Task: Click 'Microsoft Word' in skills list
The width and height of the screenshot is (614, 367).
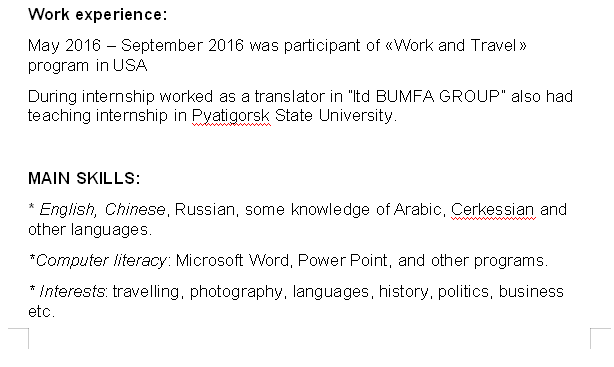Action: click(232, 260)
